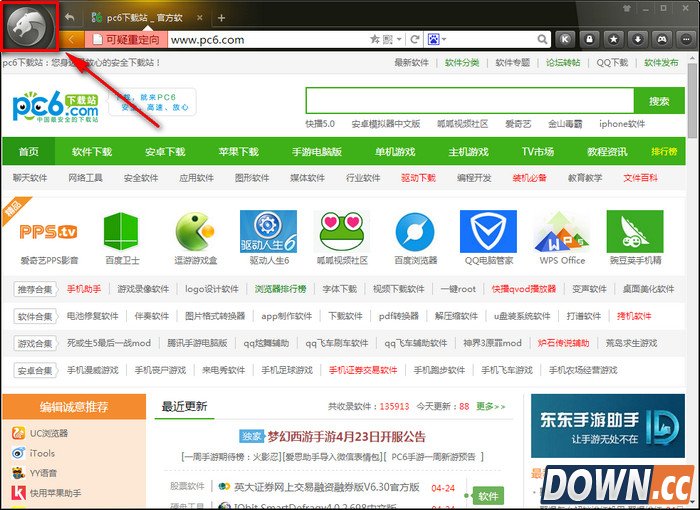Click the bookmark star icon in address bar
The width and height of the screenshot is (700, 510).
coord(375,39)
